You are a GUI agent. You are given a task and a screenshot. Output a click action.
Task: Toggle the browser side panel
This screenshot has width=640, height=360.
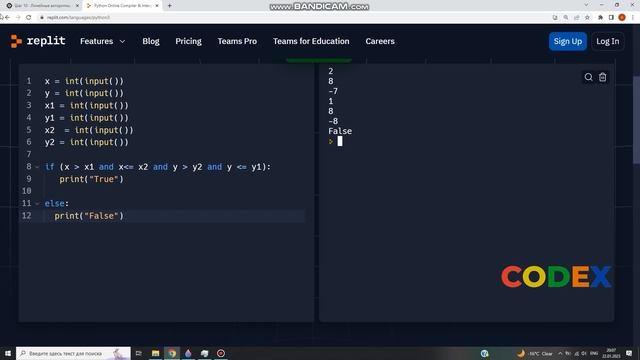pos(611,18)
